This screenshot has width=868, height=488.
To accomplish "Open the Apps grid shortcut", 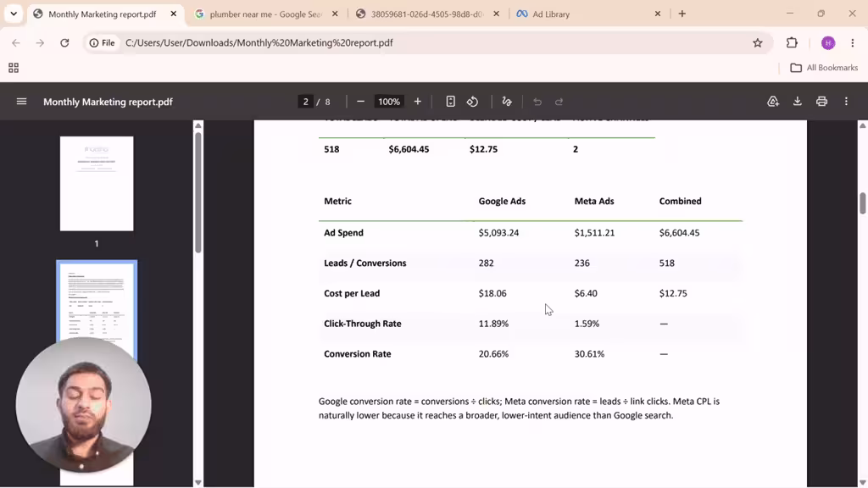I will [x=14, y=68].
